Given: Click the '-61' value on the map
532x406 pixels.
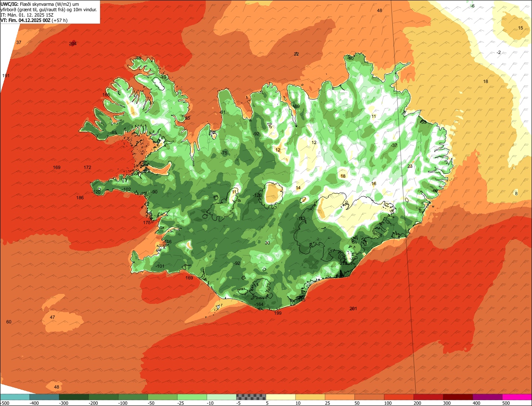Looking at the screenshot, I should point(222,112).
